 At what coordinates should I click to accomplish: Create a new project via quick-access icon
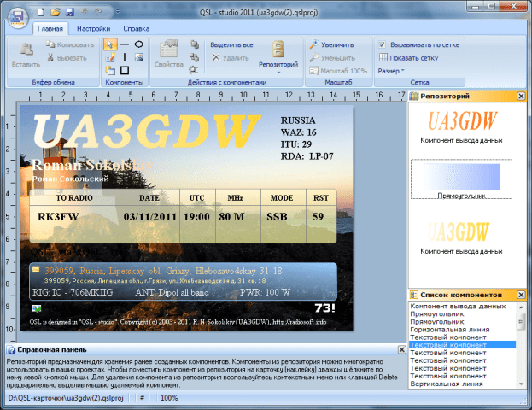click(41, 12)
